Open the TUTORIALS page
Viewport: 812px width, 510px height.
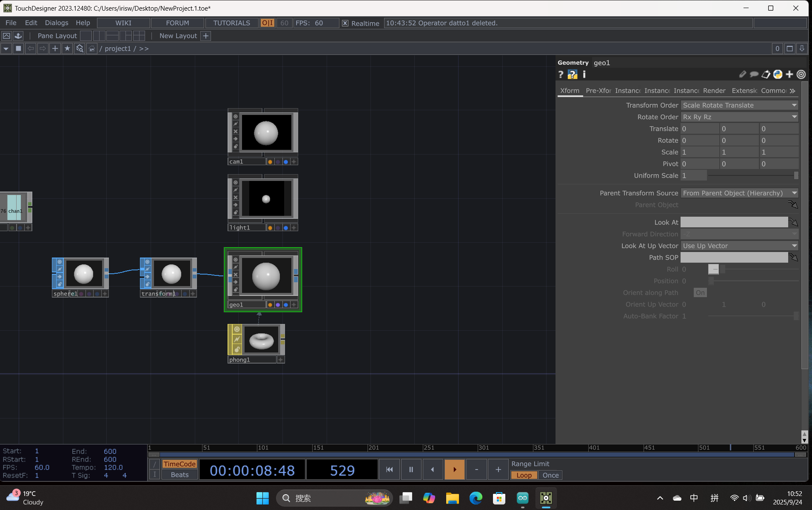pos(231,23)
